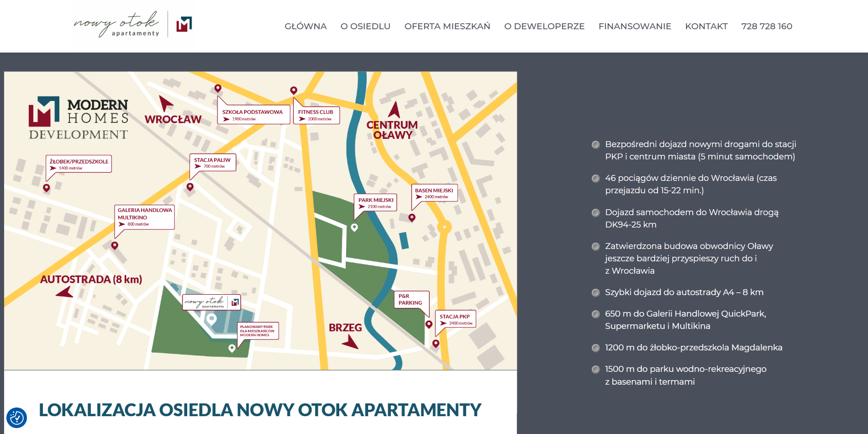Click heading LOKALIZACJA OSIEDLA NOWY OTOK APARTAMENTY
Screen dimensions: 868x434
tap(260, 410)
